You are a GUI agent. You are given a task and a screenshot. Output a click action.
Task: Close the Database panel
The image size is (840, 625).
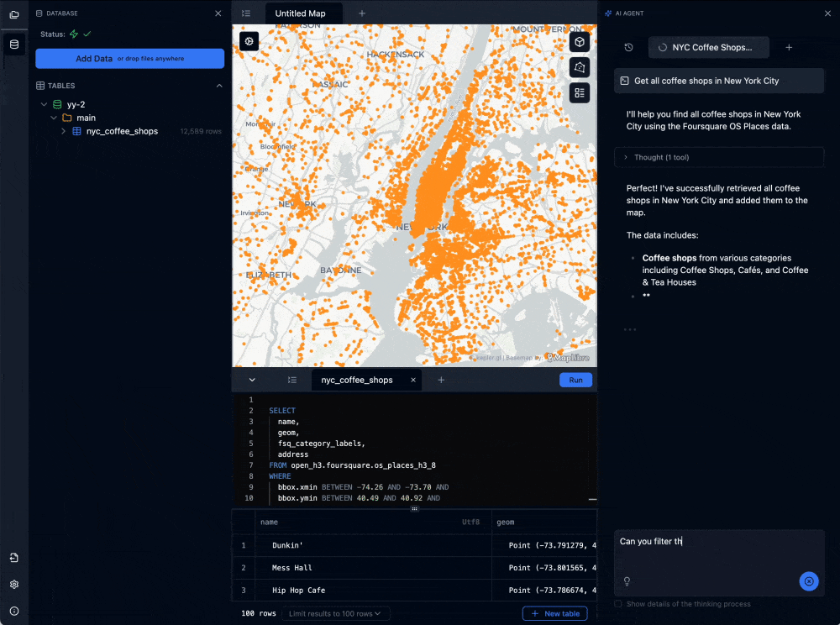pos(218,13)
